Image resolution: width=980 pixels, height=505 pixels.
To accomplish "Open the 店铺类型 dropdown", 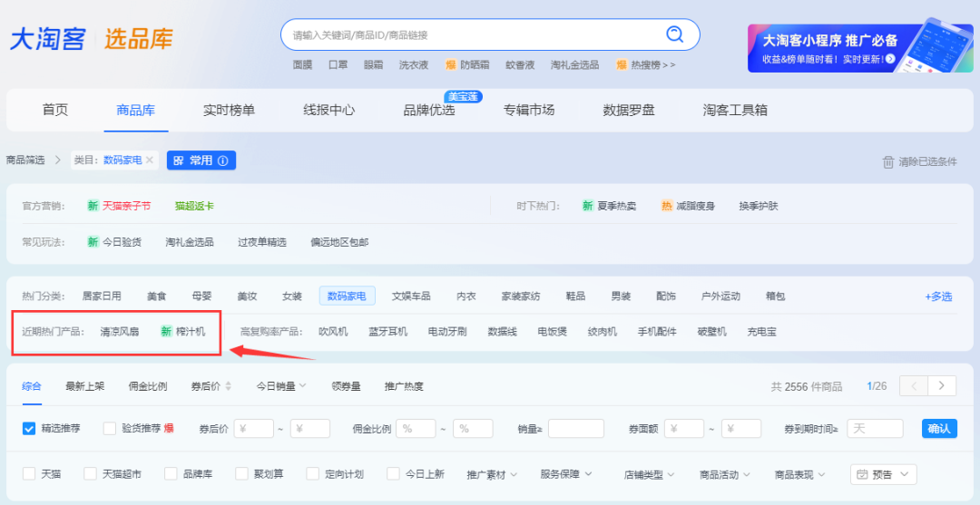I will (x=650, y=474).
